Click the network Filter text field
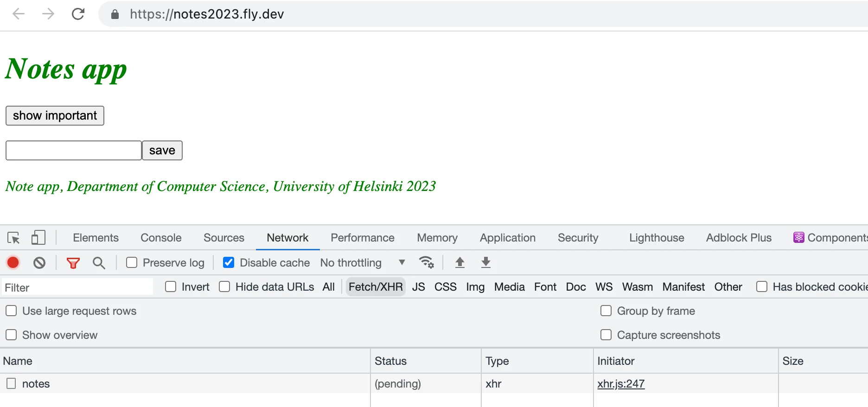The image size is (868, 407). click(77, 287)
